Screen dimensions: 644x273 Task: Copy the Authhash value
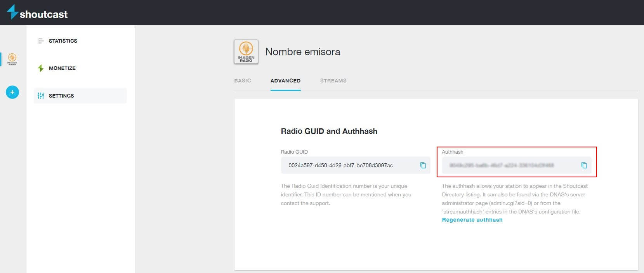pyautogui.click(x=584, y=165)
